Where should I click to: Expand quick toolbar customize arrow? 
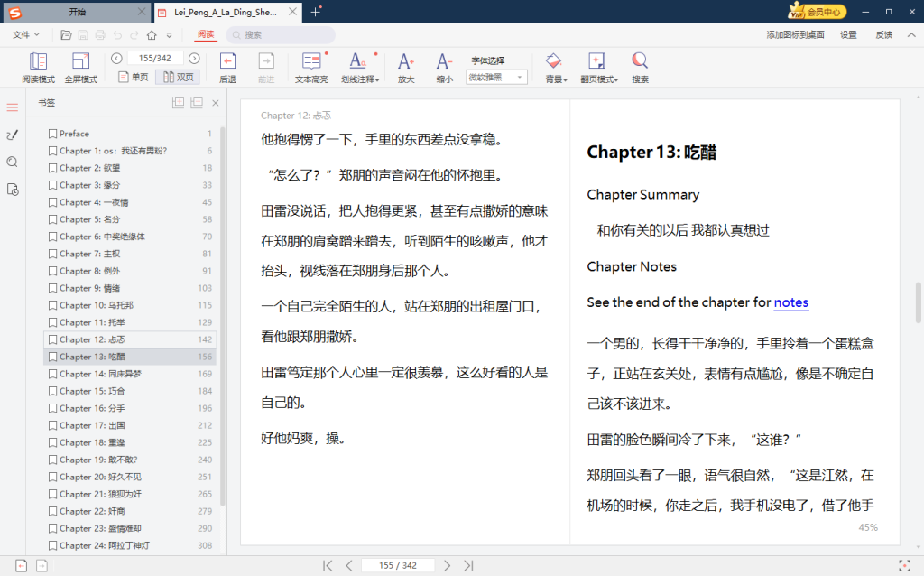[x=169, y=35]
